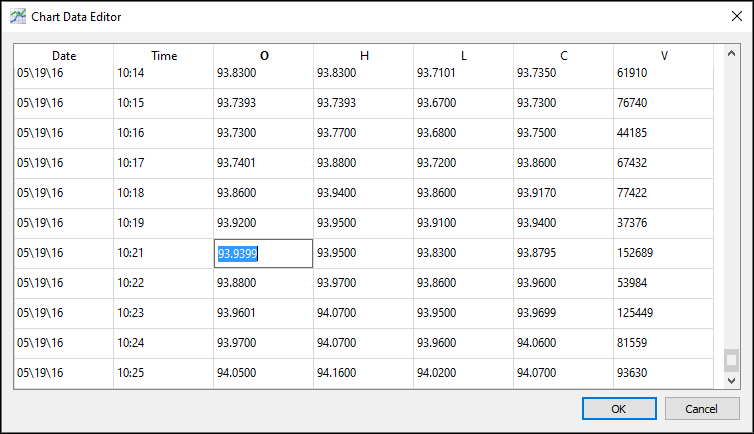Select high value 94.1600 cell
The width and height of the screenshot is (754, 434).
(364, 374)
